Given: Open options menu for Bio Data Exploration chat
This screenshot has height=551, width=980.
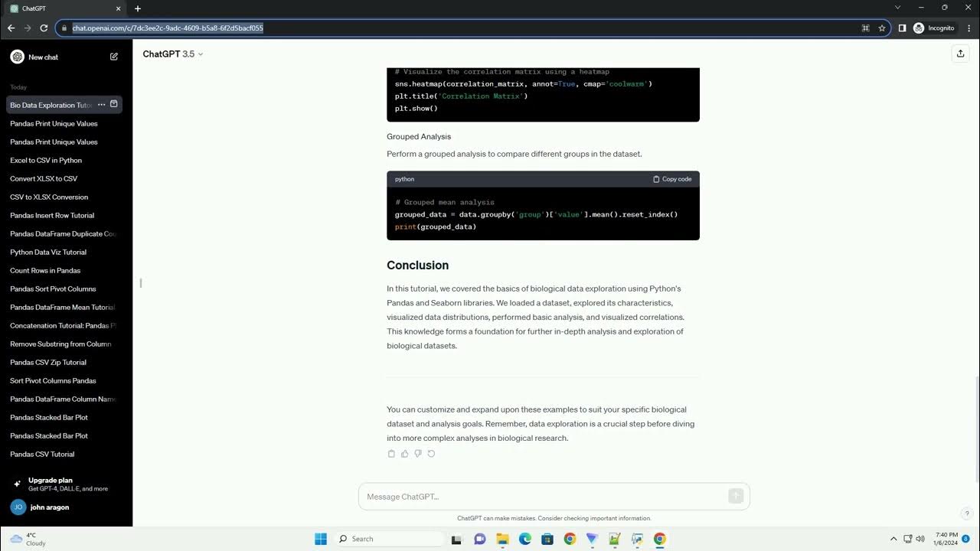Looking at the screenshot, I should 101,105.
